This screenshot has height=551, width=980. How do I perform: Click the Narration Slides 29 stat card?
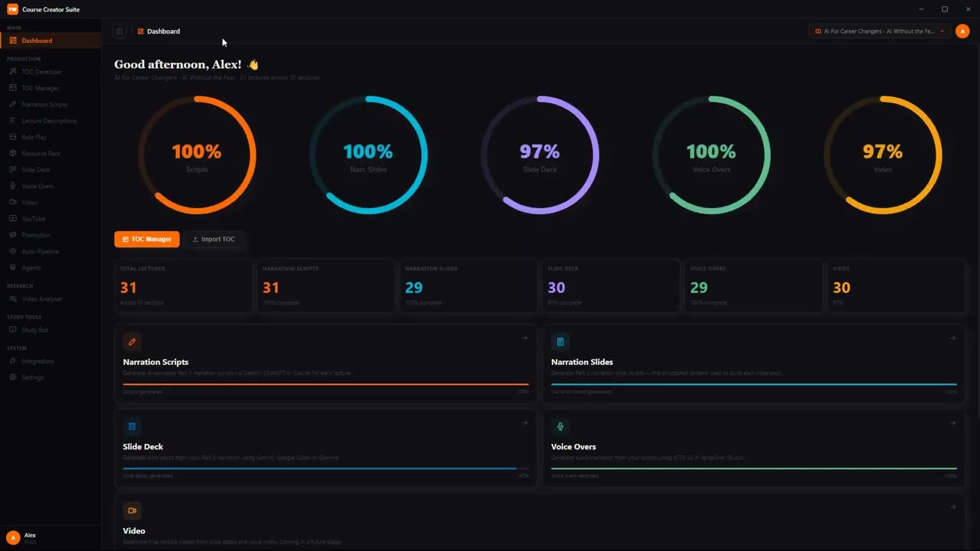[x=468, y=286]
